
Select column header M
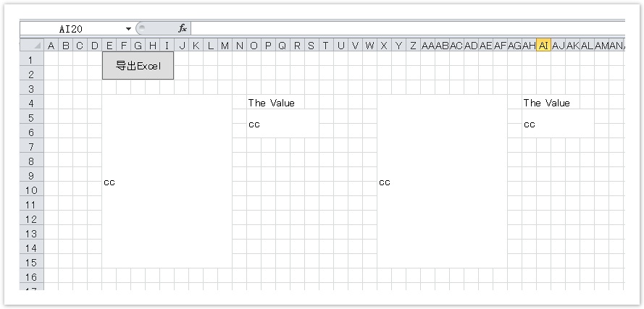(x=225, y=46)
